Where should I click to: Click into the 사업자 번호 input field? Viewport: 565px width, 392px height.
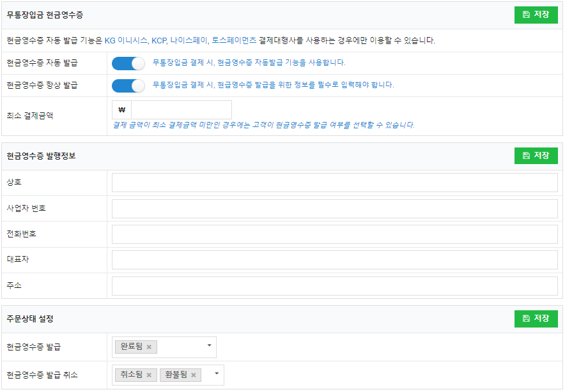point(334,208)
